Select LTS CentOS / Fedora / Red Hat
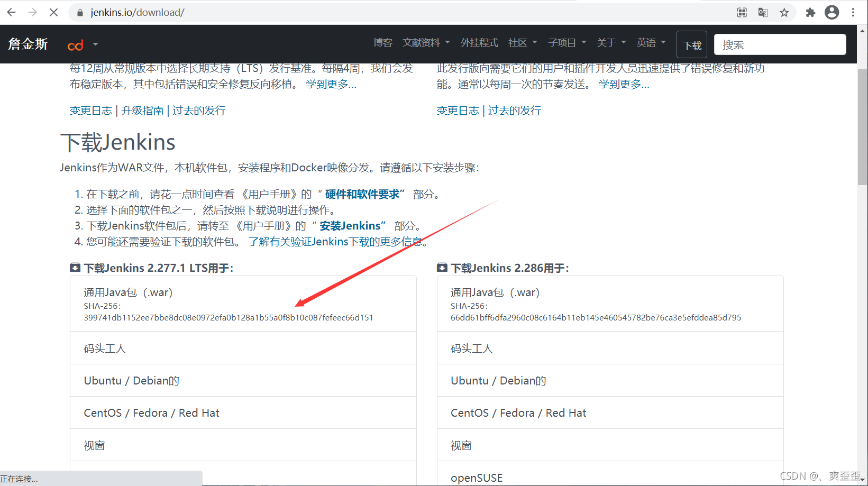The height and width of the screenshot is (486, 868). [x=243, y=412]
